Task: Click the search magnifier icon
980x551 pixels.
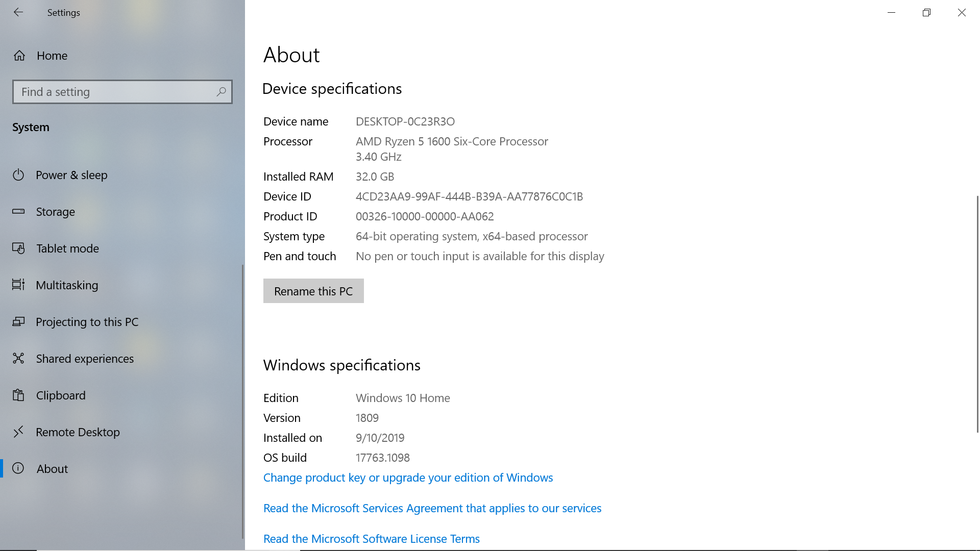Action: tap(221, 92)
